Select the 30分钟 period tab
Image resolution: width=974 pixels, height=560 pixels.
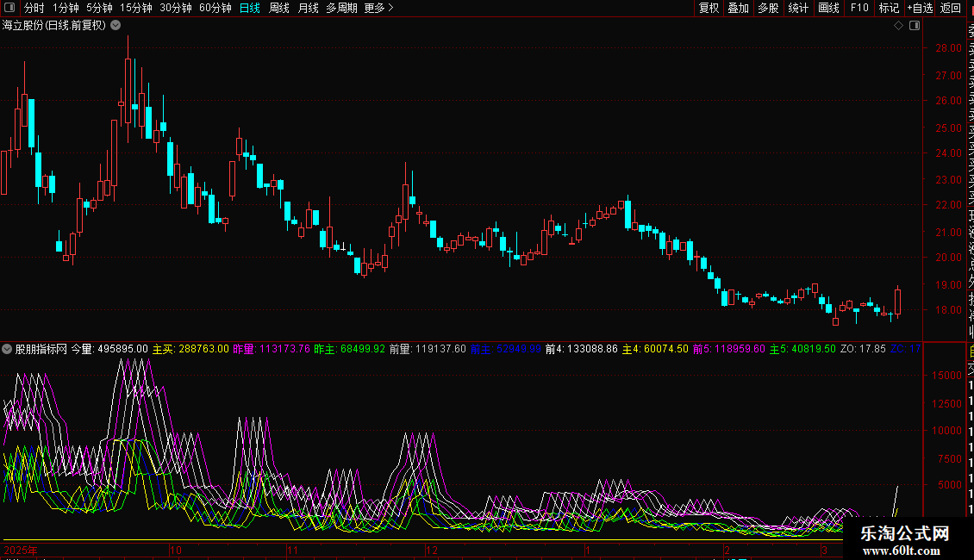click(176, 8)
